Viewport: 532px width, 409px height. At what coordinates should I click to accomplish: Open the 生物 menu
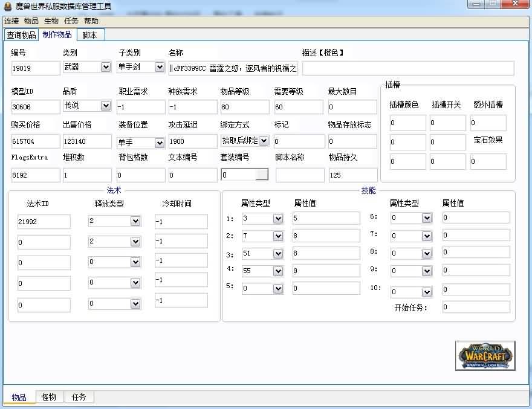[51, 21]
